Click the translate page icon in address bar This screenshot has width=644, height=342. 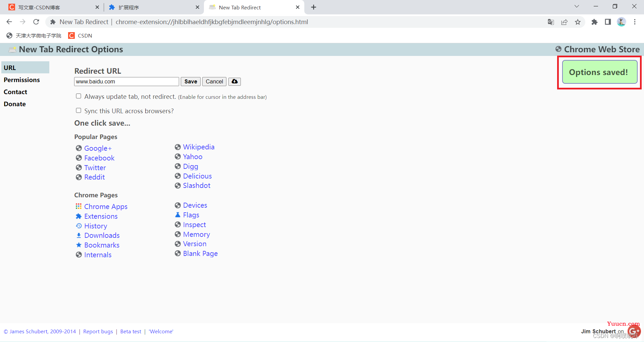(x=551, y=22)
